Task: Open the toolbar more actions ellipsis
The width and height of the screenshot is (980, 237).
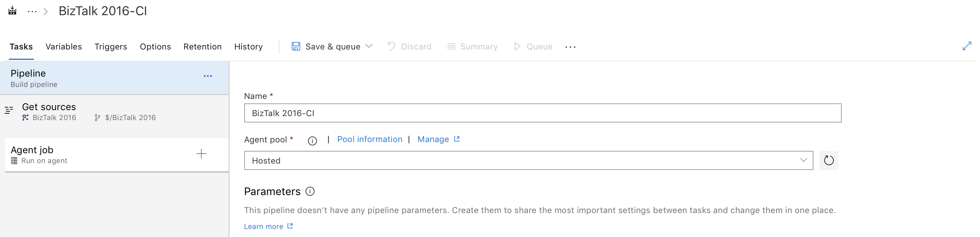Action: pyautogui.click(x=570, y=47)
